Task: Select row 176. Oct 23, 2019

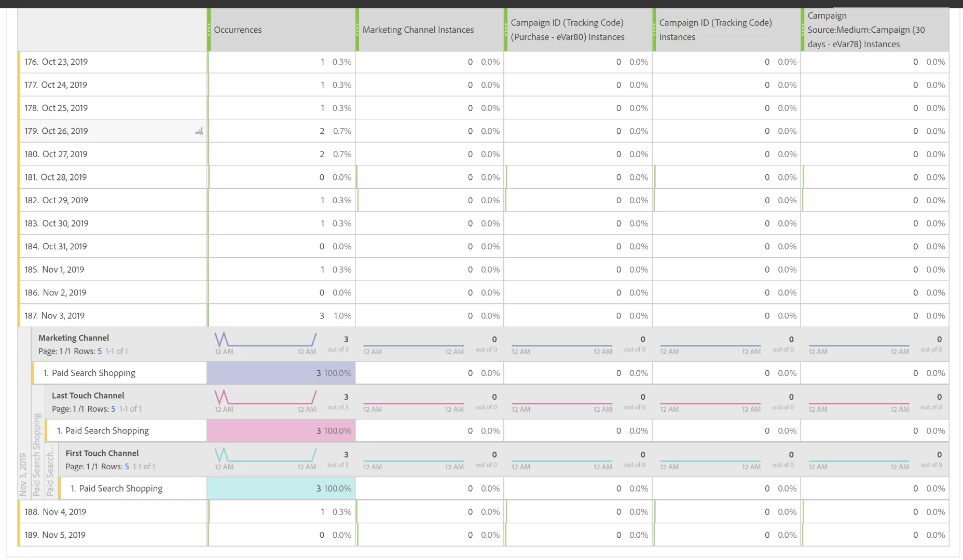Action: click(113, 62)
